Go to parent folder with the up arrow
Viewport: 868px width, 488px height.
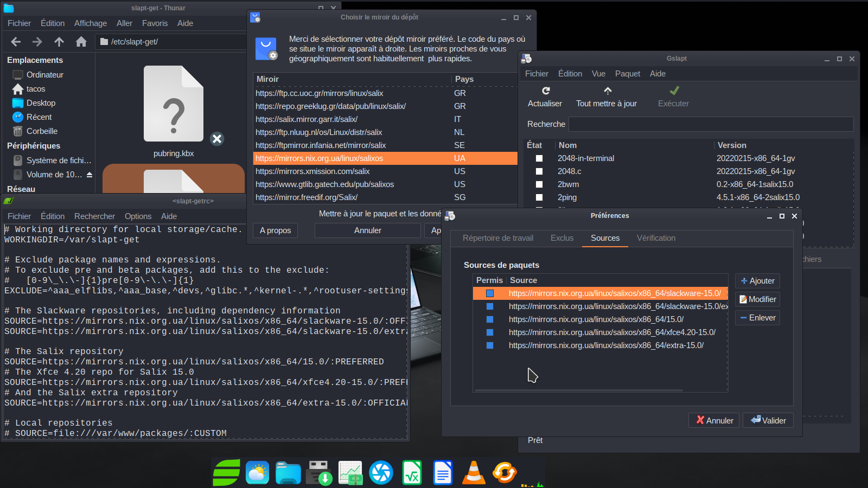point(59,42)
